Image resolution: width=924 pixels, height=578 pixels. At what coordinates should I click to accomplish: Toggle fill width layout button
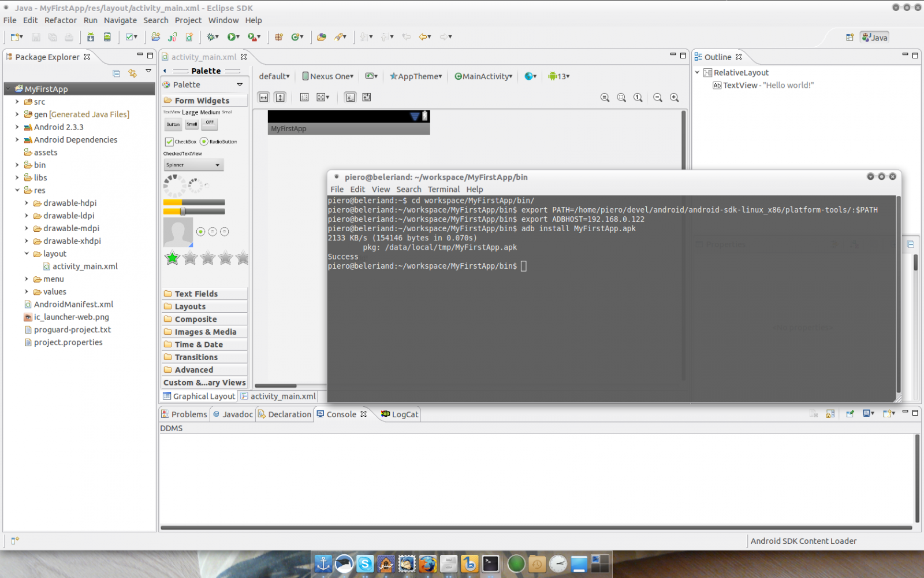click(x=264, y=98)
